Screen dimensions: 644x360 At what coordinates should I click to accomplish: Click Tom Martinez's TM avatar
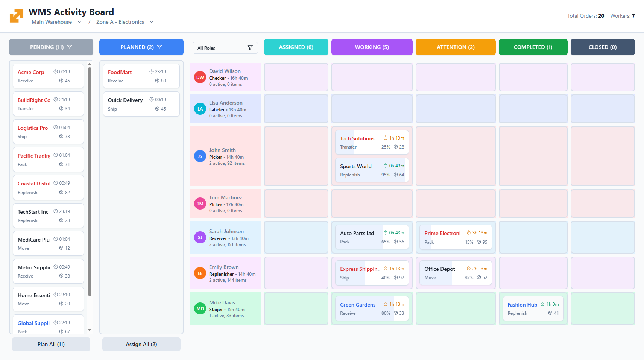(x=200, y=204)
